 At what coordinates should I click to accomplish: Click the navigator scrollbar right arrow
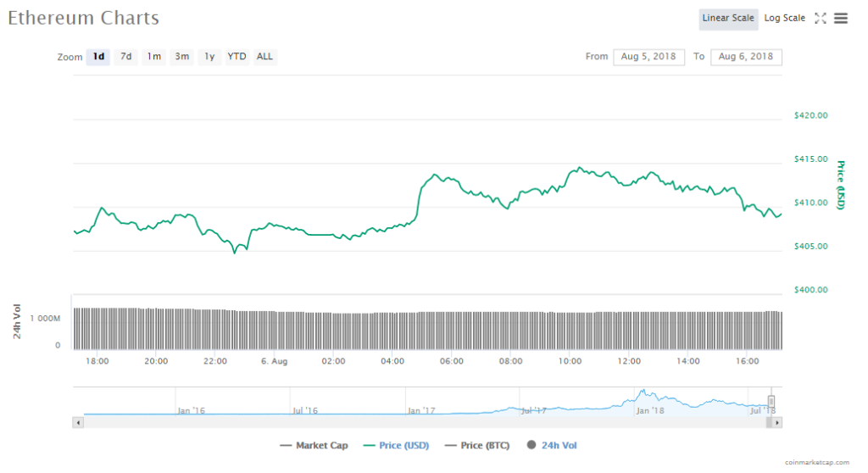777,421
